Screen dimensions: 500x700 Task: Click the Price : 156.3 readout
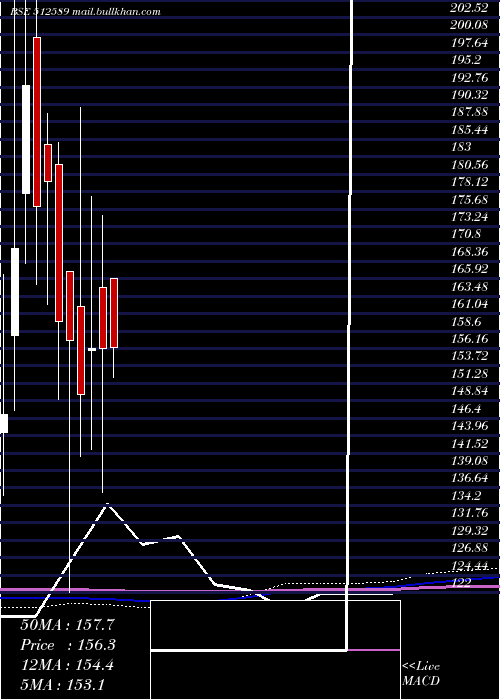(68, 645)
